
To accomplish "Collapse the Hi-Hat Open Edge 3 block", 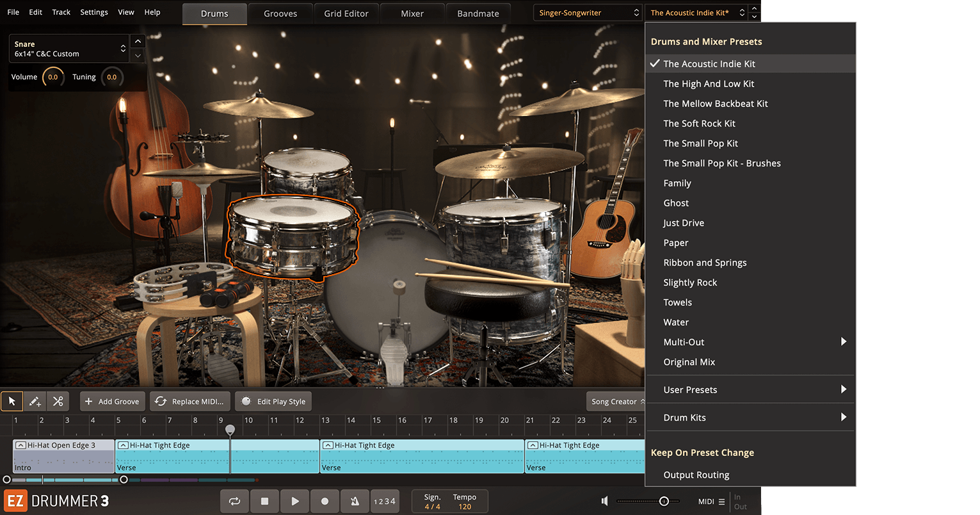I will tap(20, 445).
